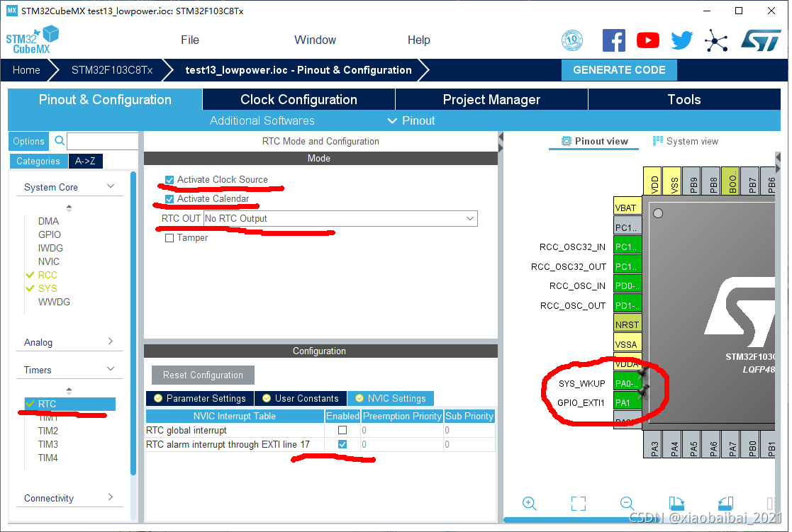Expand the Analog category
792x532 pixels.
(111, 341)
